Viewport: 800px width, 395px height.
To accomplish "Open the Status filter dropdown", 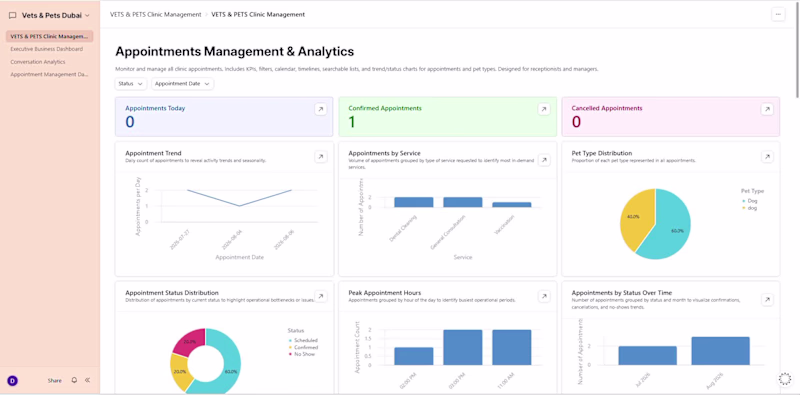I will (x=131, y=84).
